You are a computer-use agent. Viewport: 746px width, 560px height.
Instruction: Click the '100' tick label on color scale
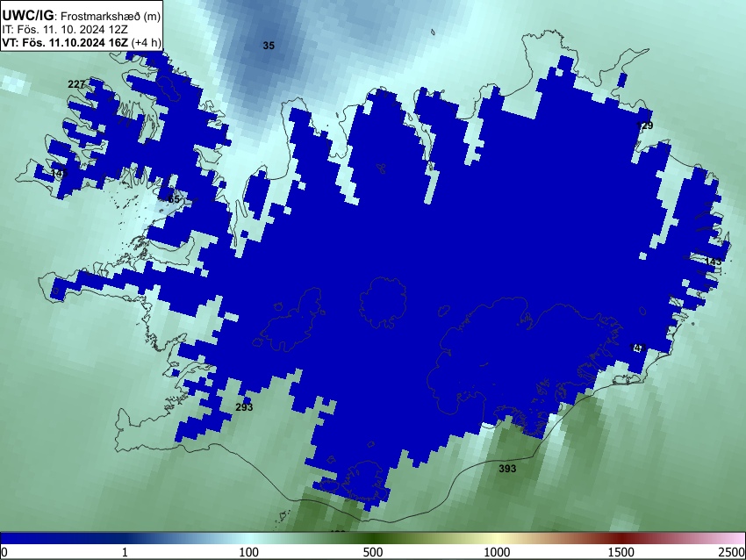(249, 552)
